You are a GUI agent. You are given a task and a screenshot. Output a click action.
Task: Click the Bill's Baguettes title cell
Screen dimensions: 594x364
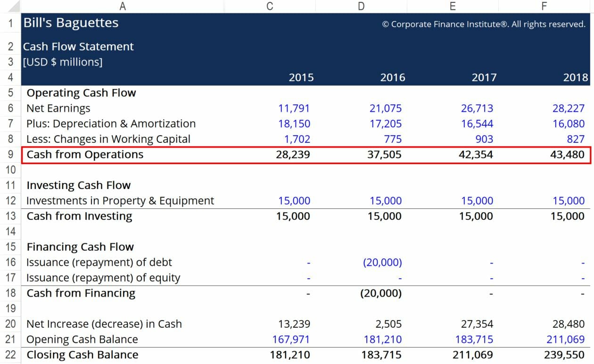(x=71, y=22)
